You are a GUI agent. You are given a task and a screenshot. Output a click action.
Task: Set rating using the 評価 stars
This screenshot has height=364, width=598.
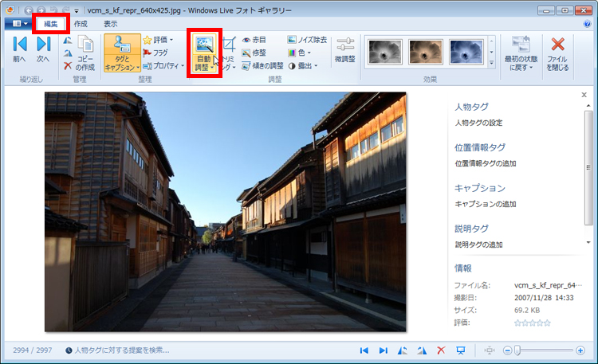533,323
